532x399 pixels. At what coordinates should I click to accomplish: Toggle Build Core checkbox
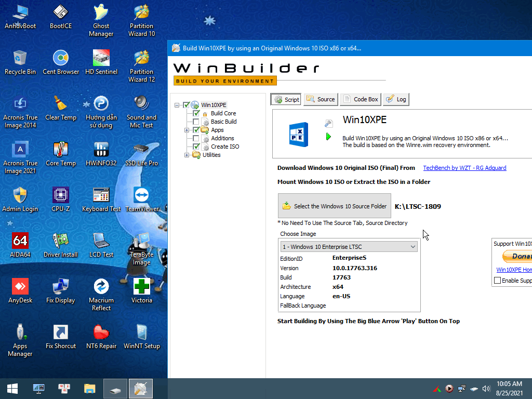coord(196,113)
